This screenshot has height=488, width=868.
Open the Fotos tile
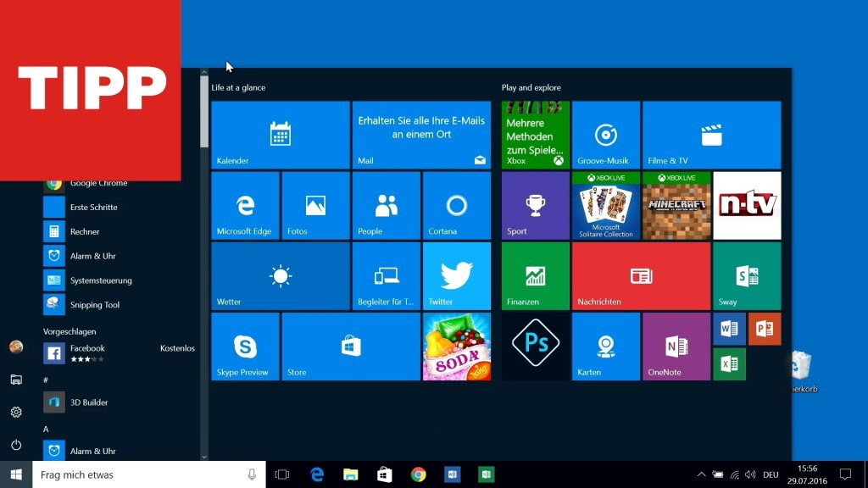coord(315,205)
